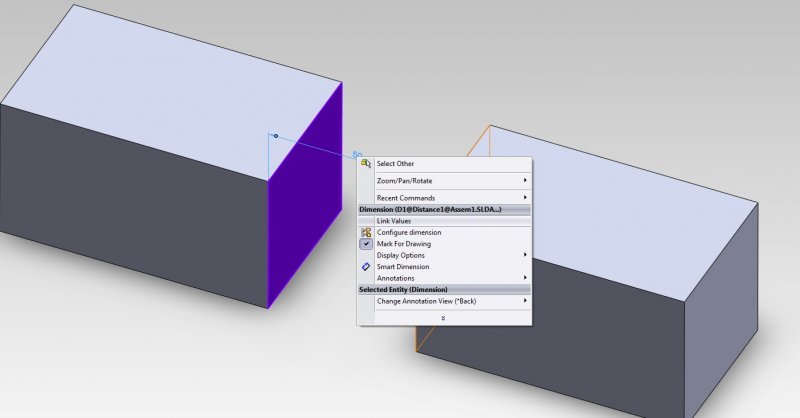
Task: Click the Select Other icon
Action: pos(366,164)
